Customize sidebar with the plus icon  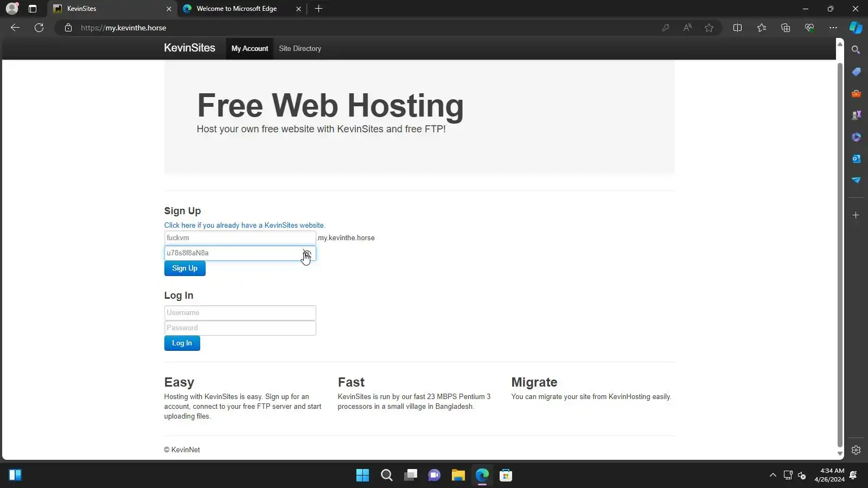[856, 215]
